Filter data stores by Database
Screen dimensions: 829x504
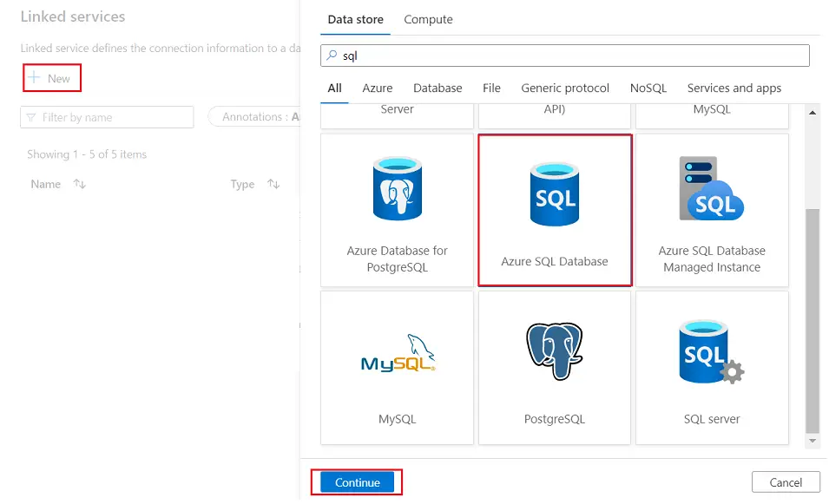coord(438,88)
